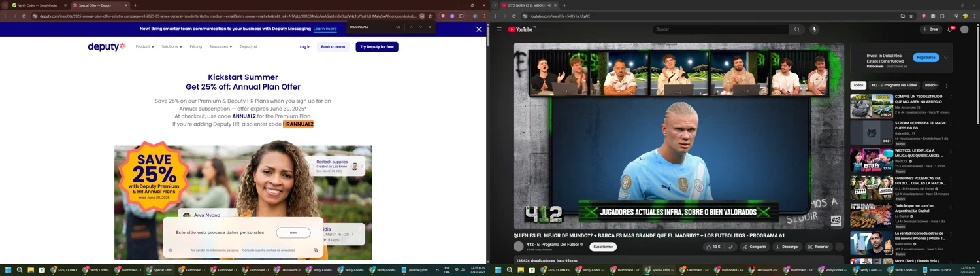980x276 pixels.
Task: Dislike the video with thumbs-down
Action: (730, 247)
